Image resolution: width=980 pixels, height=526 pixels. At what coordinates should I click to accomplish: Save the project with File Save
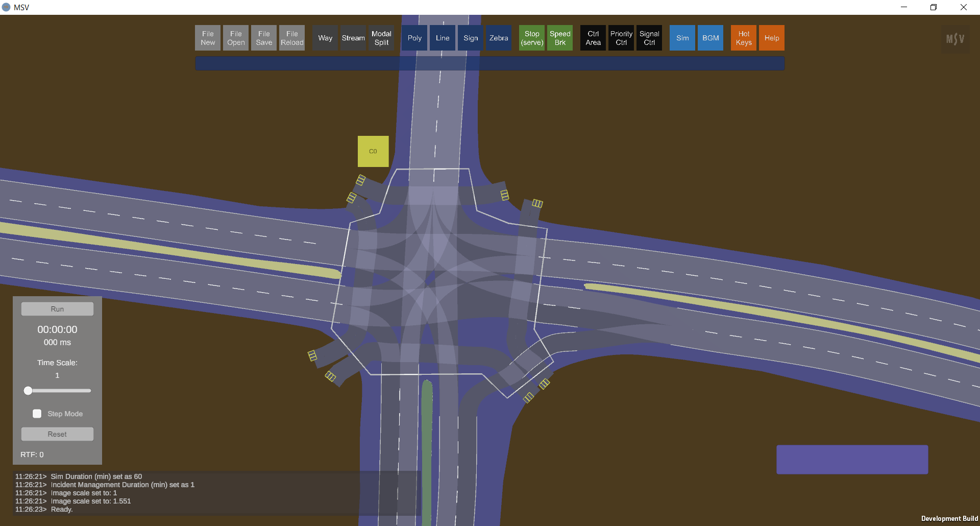point(264,38)
